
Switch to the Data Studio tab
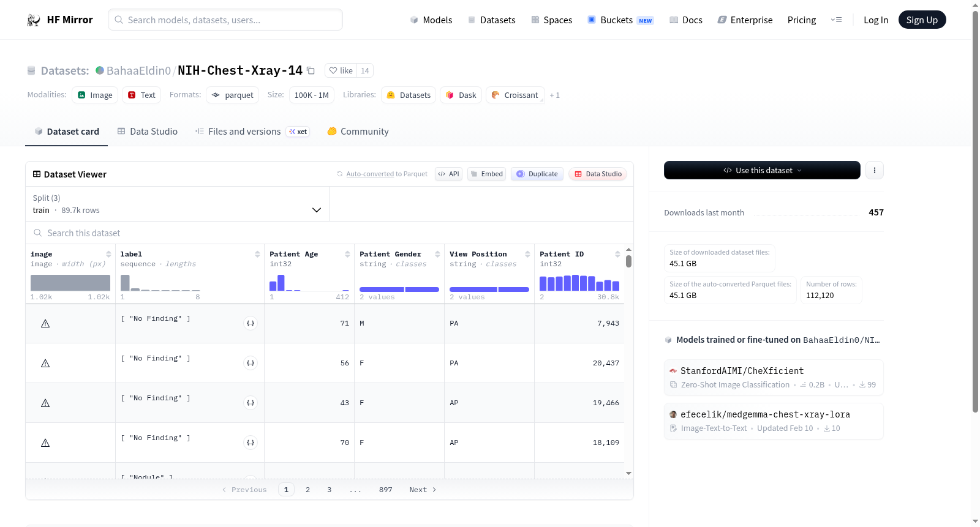coord(148,132)
